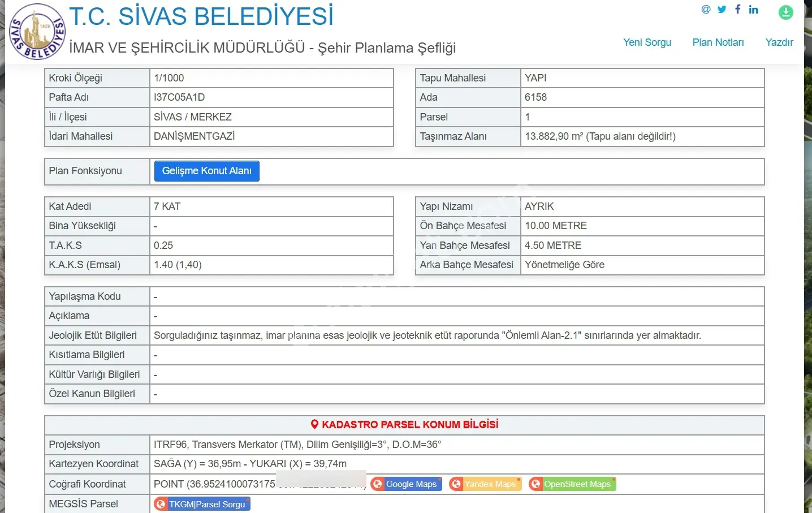Image resolution: width=812 pixels, height=513 pixels.
Task: Open the LinkedIn icon in header
Action: 753,9
